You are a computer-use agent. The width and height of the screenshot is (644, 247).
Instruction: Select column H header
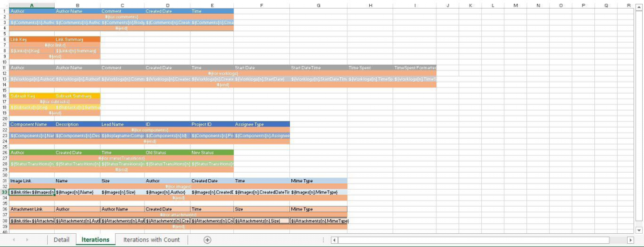[370, 5]
